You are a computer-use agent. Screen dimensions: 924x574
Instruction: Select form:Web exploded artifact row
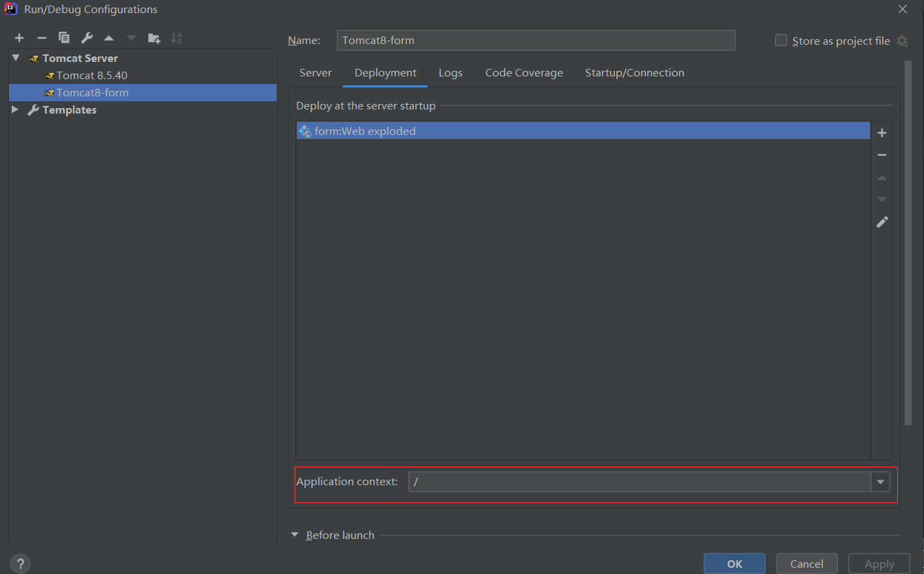583,131
